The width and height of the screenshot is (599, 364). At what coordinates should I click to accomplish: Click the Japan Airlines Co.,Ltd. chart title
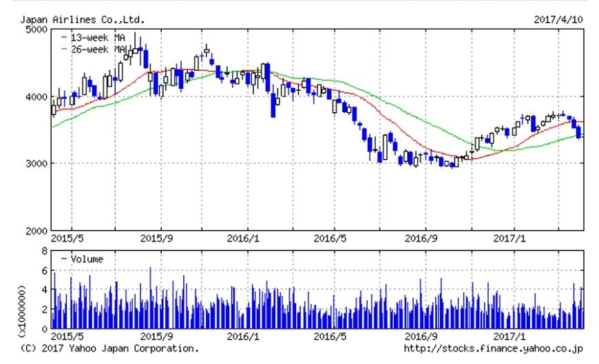(81, 20)
